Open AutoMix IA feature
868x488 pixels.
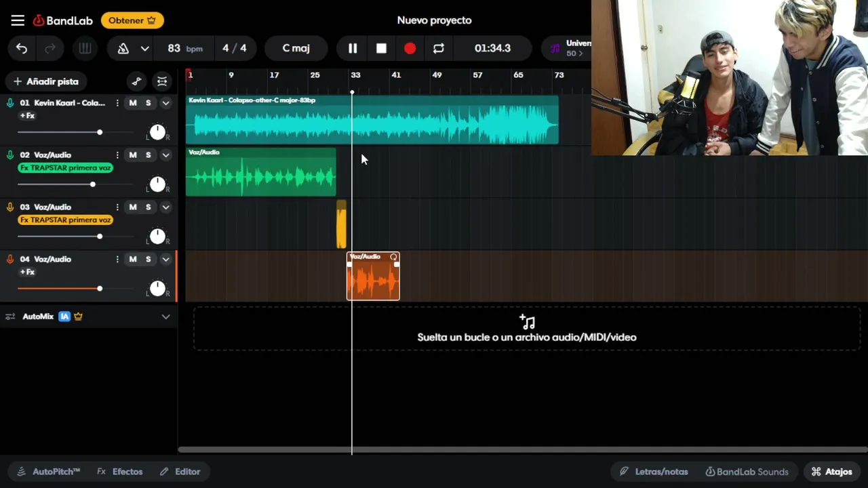tap(64, 317)
